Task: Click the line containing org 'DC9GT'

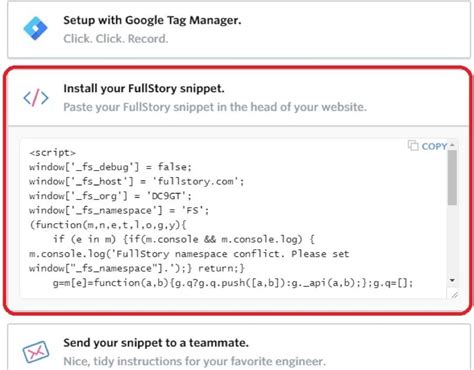Action: pos(110,196)
